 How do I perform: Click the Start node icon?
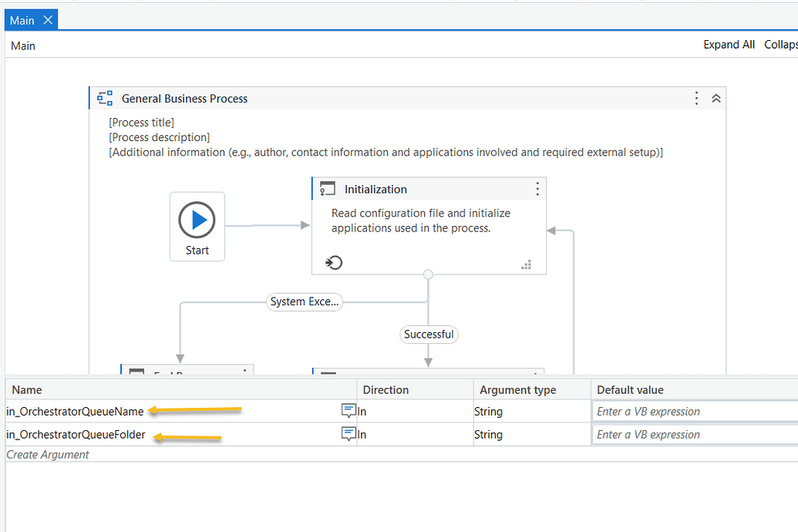(197, 218)
